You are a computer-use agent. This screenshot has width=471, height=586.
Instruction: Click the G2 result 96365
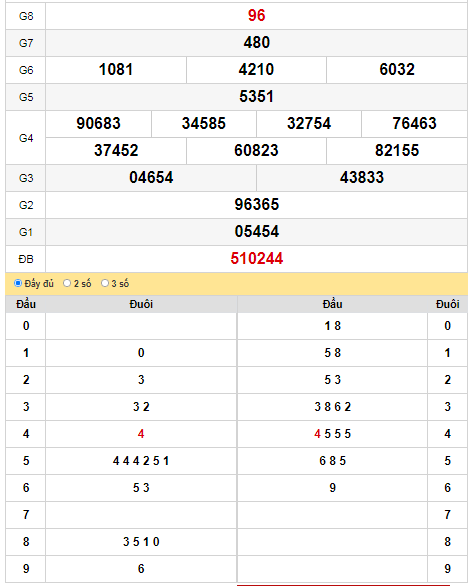[256, 204]
